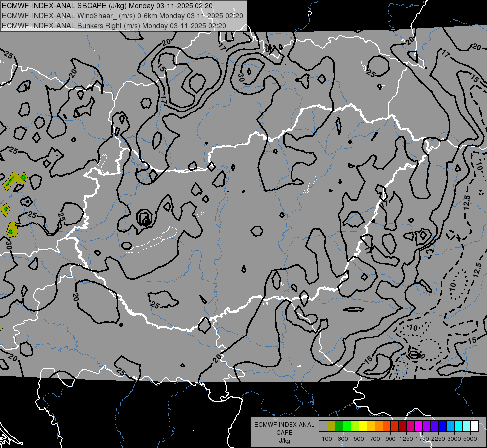Click the orange-red swatch before 900

387,426
